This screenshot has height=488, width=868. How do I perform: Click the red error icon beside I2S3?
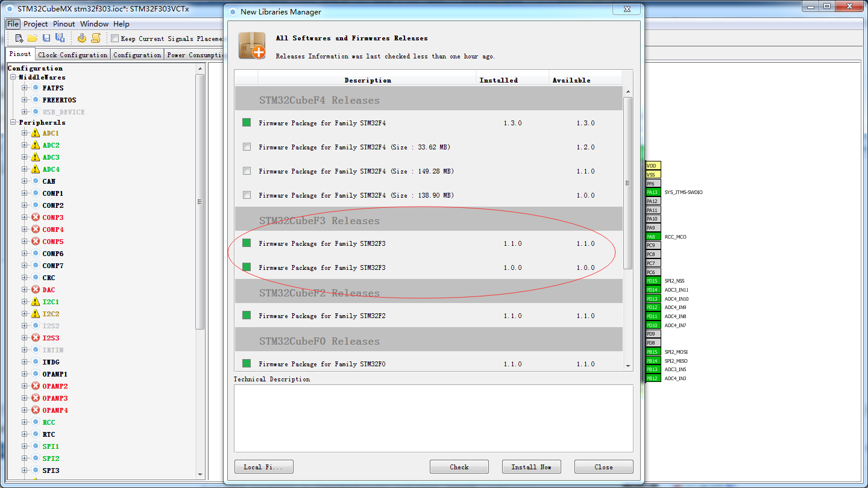tap(36, 338)
